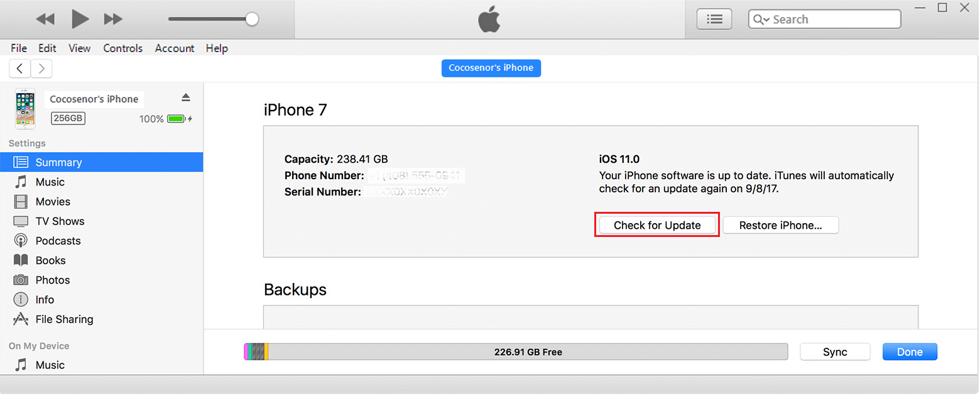The image size is (980, 396).
Task: Click the Rewind (previous track) icon
Action: [45, 19]
